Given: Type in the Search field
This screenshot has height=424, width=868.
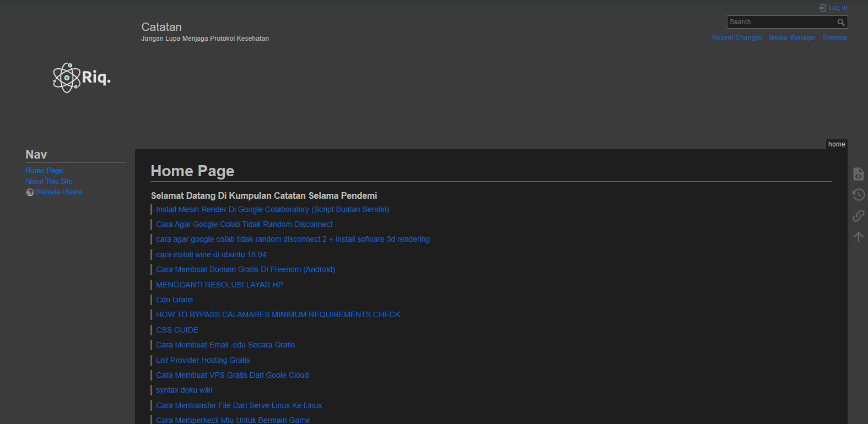Looking at the screenshot, I should 780,22.
